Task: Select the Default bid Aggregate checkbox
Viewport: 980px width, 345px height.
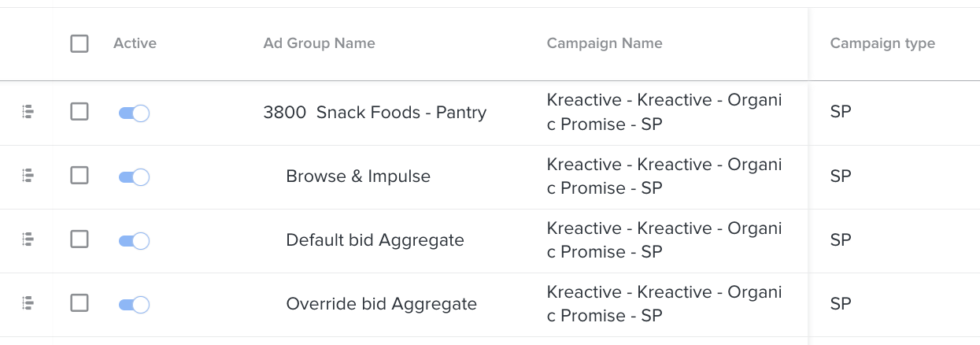Action: coord(80,239)
